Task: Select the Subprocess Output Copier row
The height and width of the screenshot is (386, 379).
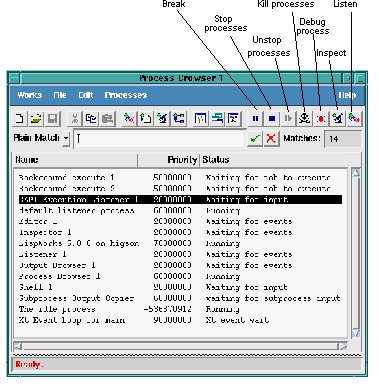Action: (x=180, y=298)
